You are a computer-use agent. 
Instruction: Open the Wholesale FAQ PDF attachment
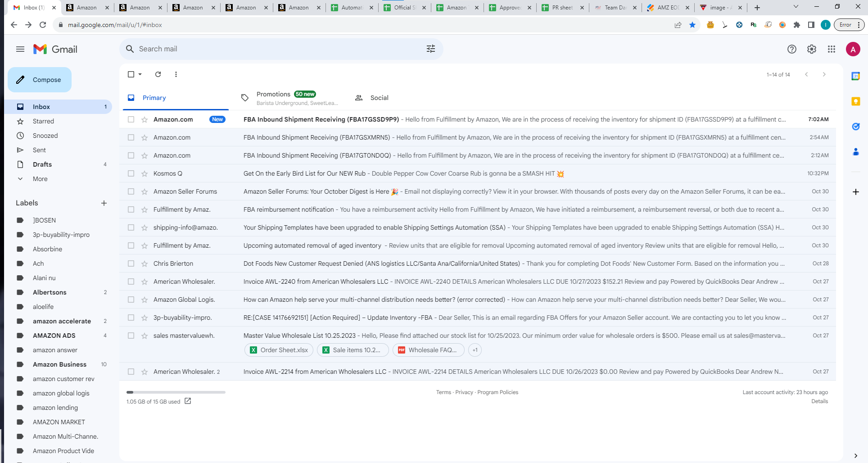point(428,350)
